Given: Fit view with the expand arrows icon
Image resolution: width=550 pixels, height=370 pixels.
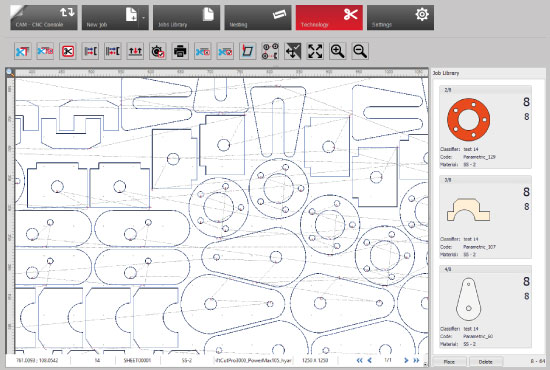Looking at the screenshot, I should coord(315,52).
